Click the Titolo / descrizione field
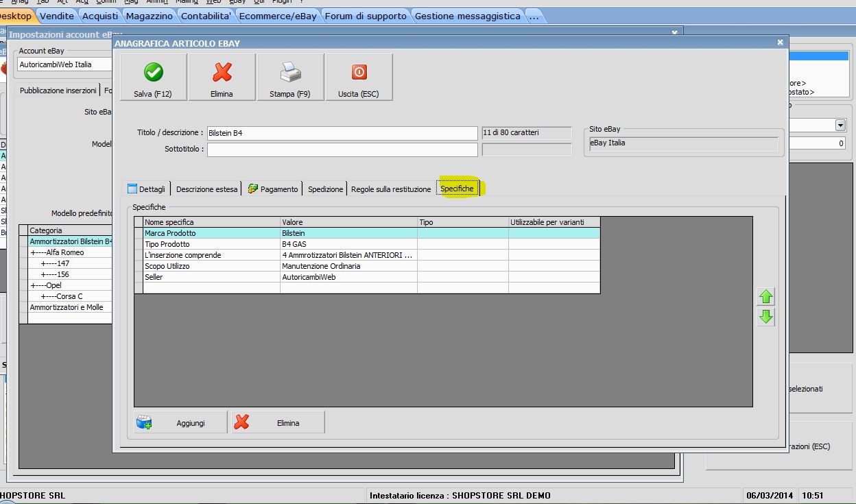 (x=342, y=133)
